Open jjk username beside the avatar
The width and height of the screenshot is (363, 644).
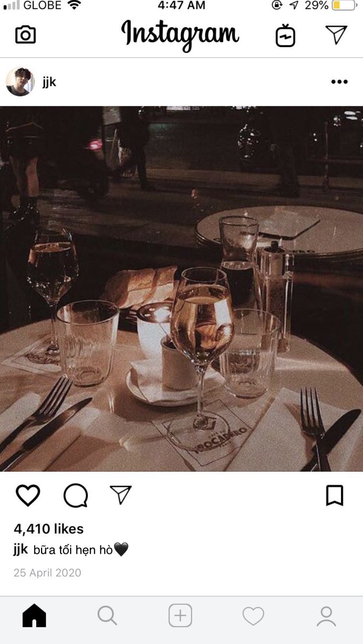49,82
